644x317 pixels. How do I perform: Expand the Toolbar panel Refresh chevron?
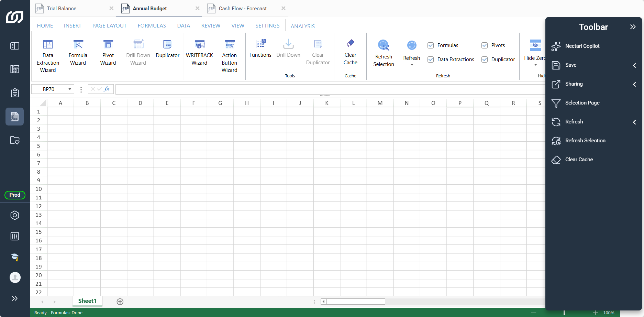pyautogui.click(x=634, y=122)
